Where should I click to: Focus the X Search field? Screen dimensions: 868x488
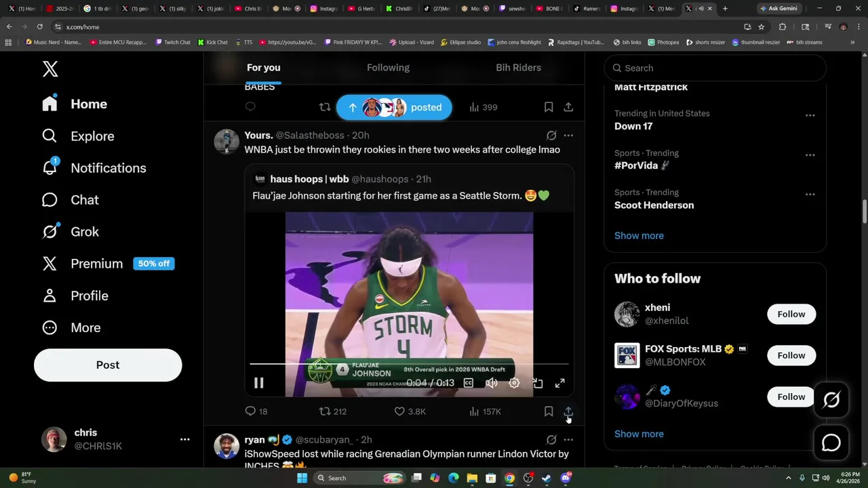715,68
